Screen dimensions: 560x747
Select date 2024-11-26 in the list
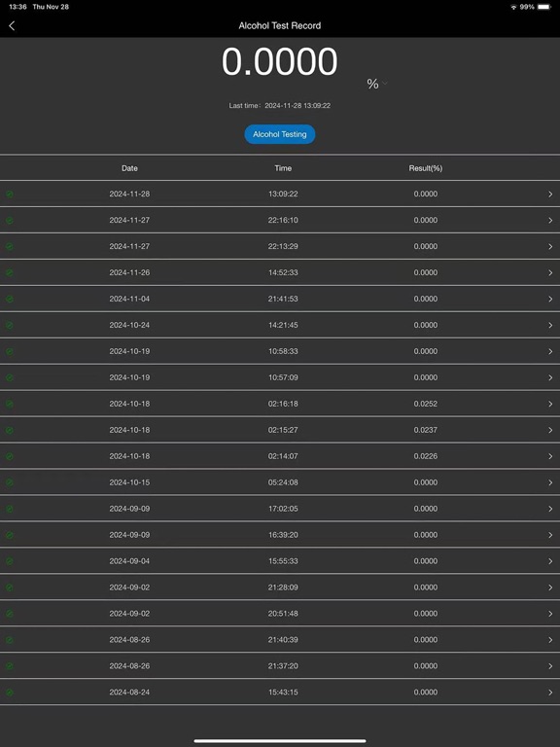click(129, 272)
